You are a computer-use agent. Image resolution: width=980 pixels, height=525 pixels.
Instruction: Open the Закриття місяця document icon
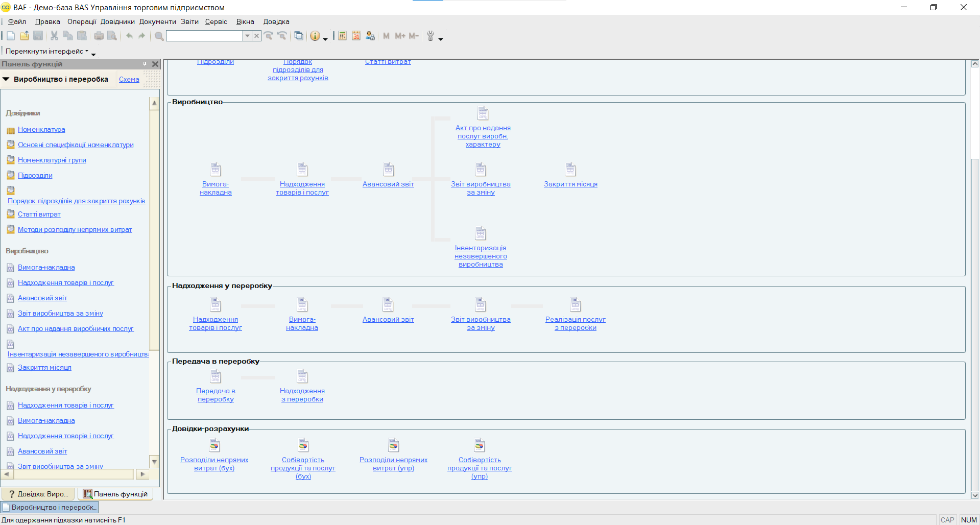point(570,170)
